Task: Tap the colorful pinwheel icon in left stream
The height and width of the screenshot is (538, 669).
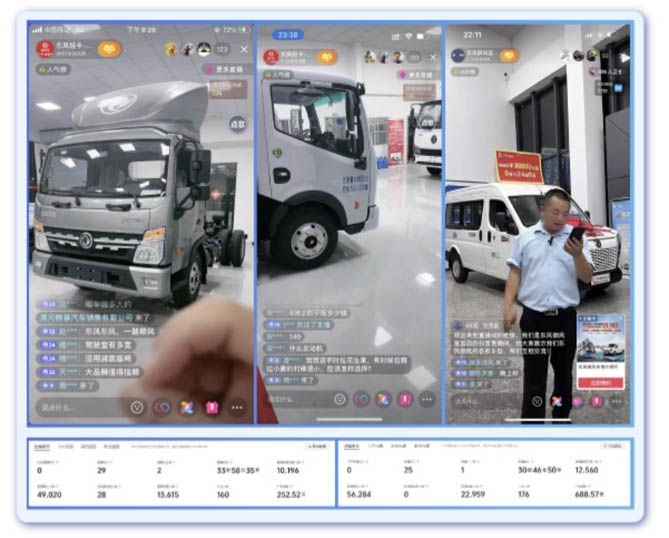Action: click(187, 408)
